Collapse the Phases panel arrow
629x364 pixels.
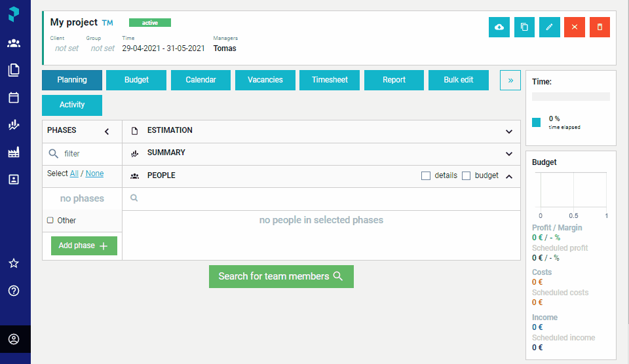pyautogui.click(x=107, y=132)
